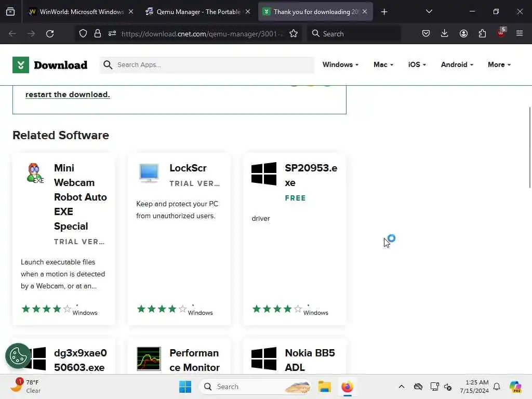Focus the Search Apps input field
The width and height of the screenshot is (532, 399).
pos(207,65)
